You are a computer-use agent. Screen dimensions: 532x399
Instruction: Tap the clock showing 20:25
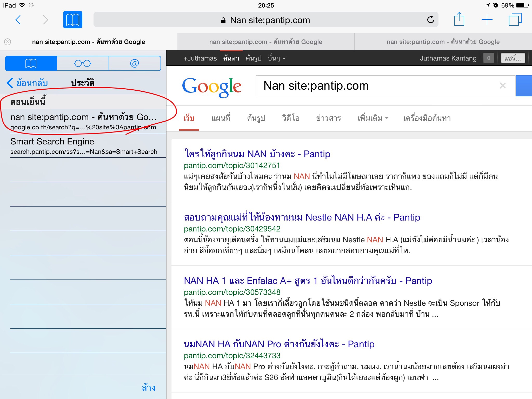pyautogui.click(x=266, y=5)
